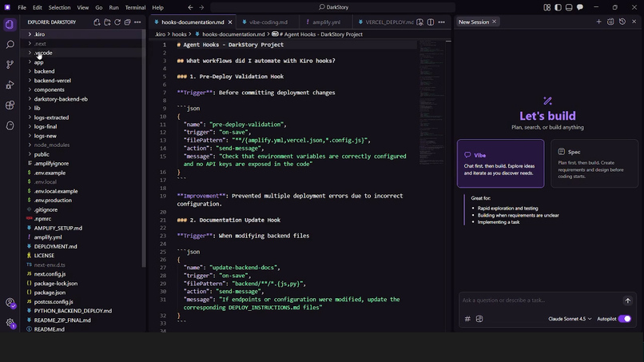This screenshot has height=362, width=644.
Task: Toggle primary side bar visibility
Action: [x=558, y=7]
